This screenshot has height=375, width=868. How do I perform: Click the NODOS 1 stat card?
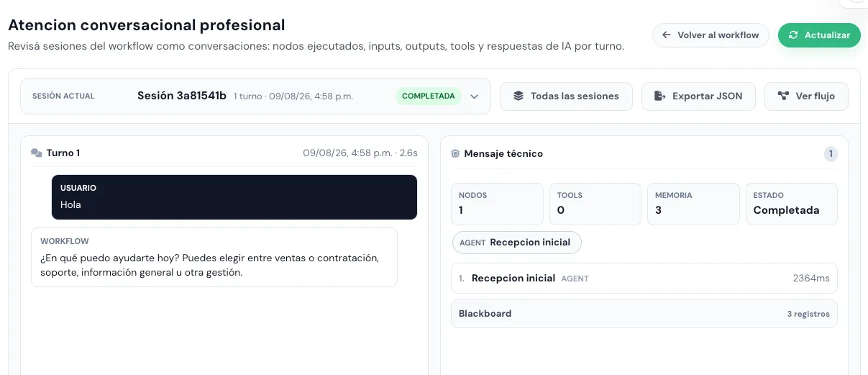click(x=497, y=204)
